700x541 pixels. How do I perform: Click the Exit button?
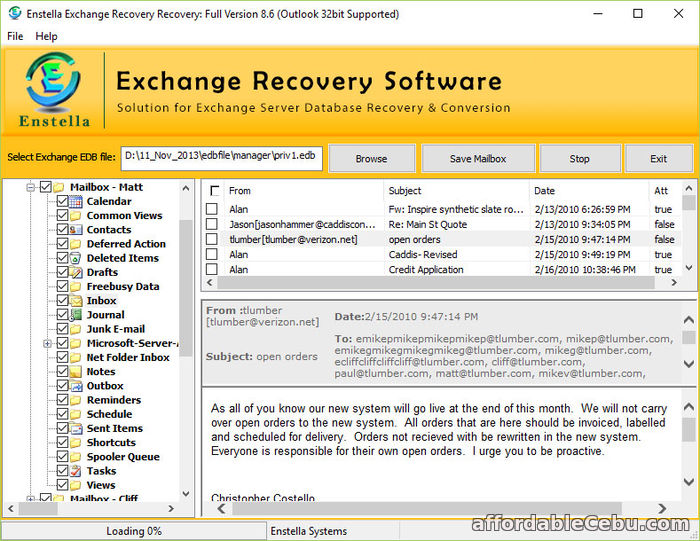tap(658, 158)
